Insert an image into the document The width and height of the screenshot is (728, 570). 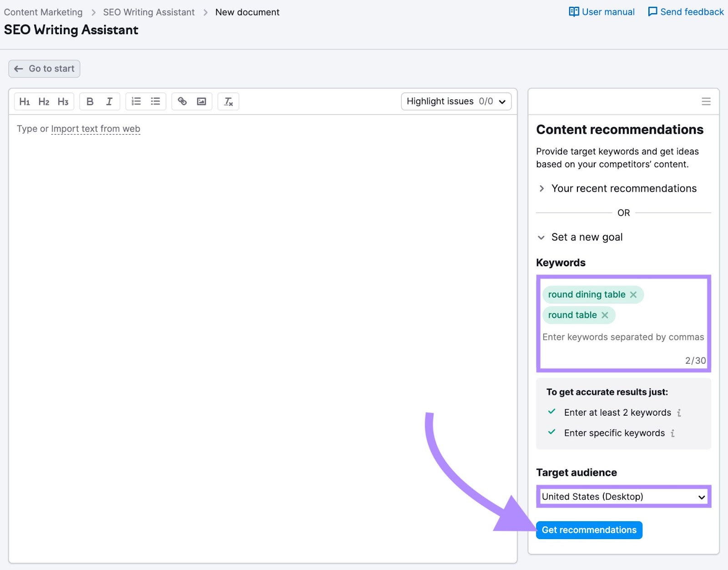tap(202, 101)
